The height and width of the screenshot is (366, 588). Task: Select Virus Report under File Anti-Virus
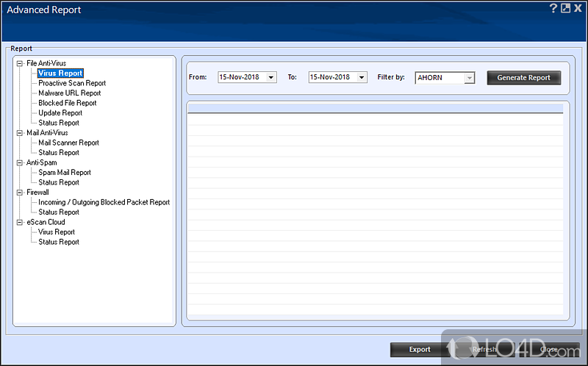tap(60, 73)
